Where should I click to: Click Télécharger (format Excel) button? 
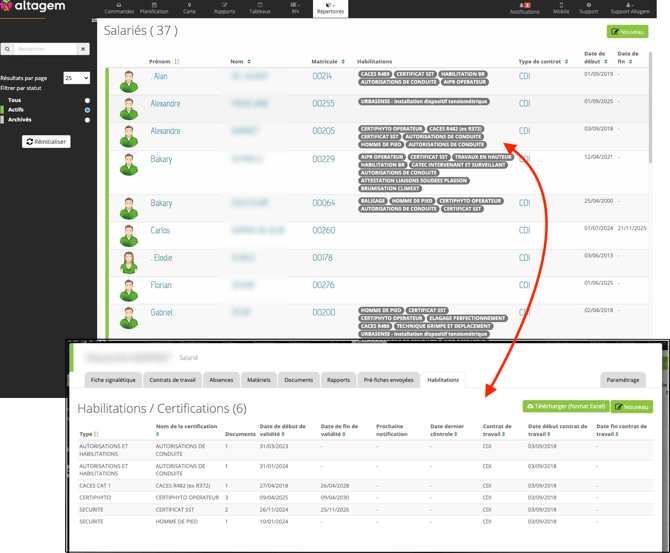pos(566,407)
